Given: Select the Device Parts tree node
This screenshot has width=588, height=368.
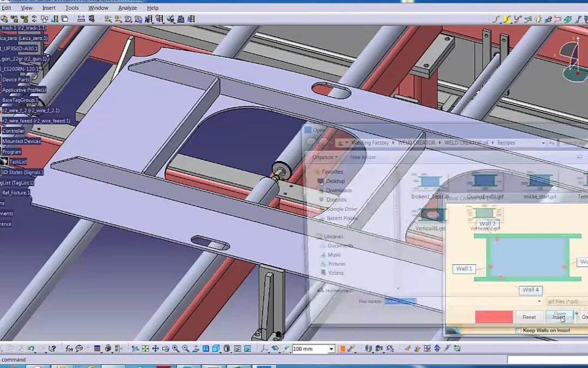Looking at the screenshot, I should (15, 80).
